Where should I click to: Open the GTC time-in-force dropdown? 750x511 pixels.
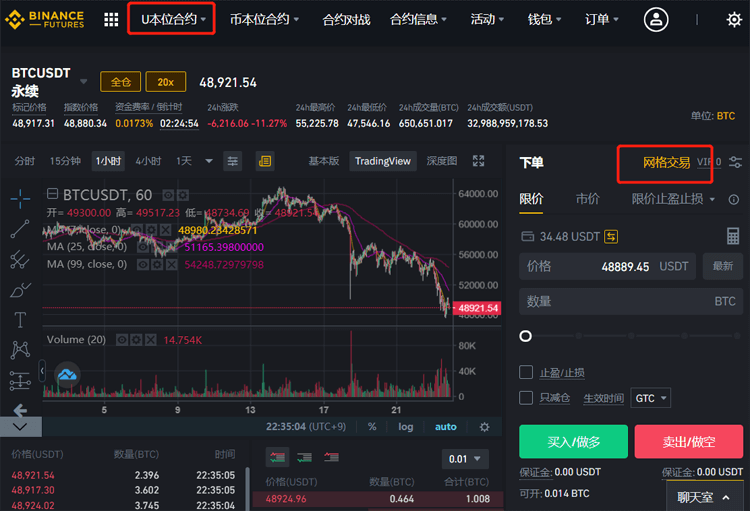[651, 398]
